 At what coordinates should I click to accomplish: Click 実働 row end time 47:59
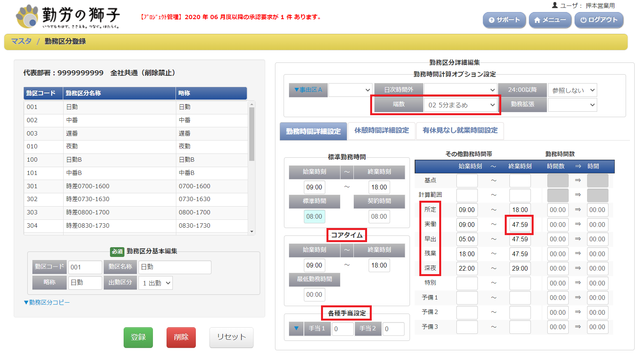(520, 225)
